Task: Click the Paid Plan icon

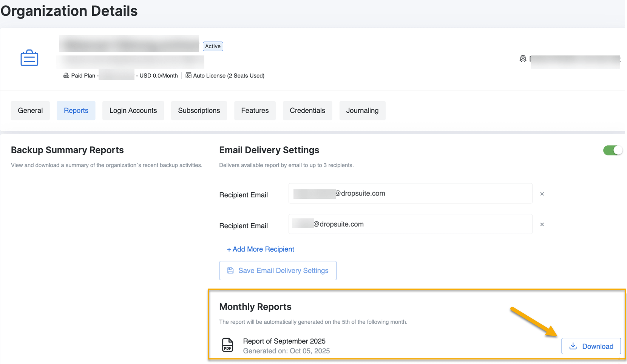Action: (x=66, y=75)
